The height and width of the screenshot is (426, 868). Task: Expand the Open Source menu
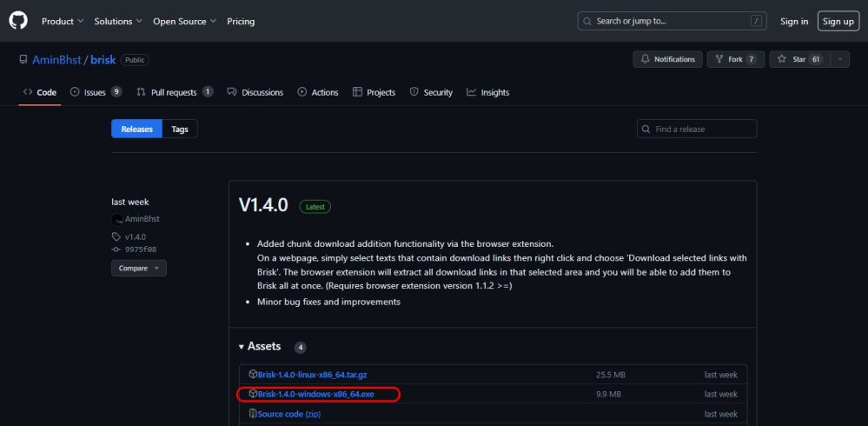coord(184,21)
